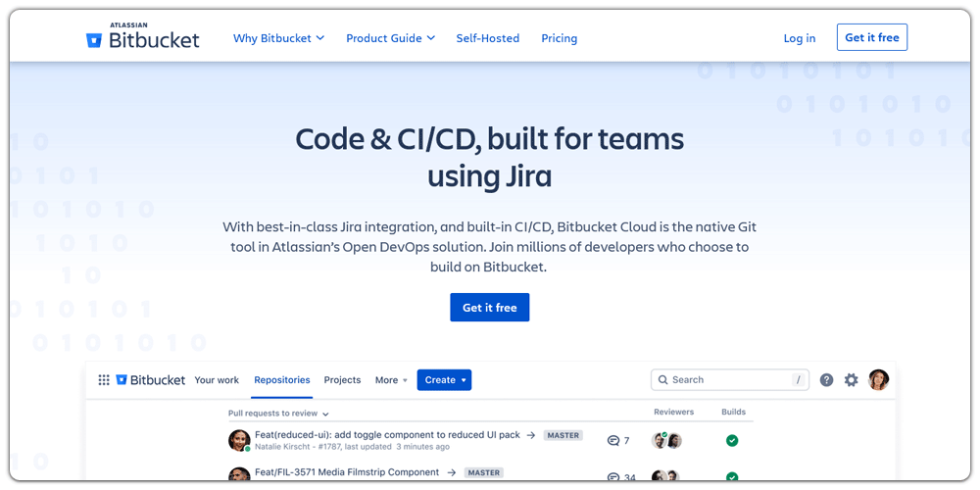Viewport: 980px width, 490px height.
Task: Click the arrow icon after Feat(reduced-ui) title
Action: tap(530, 435)
